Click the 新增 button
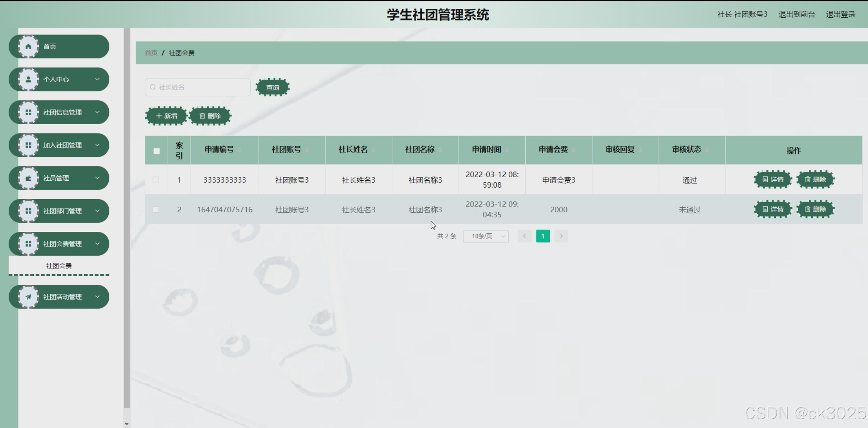This screenshot has width=868, height=428. [166, 116]
